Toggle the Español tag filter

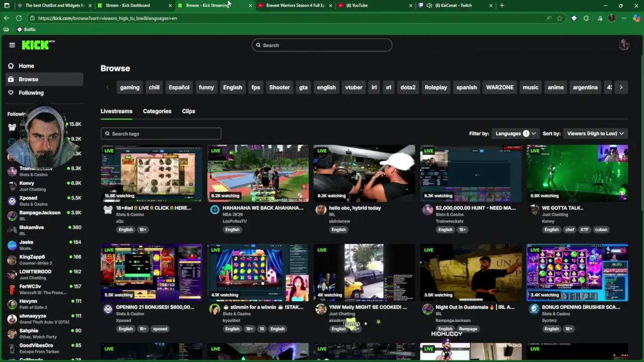point(179,87)
